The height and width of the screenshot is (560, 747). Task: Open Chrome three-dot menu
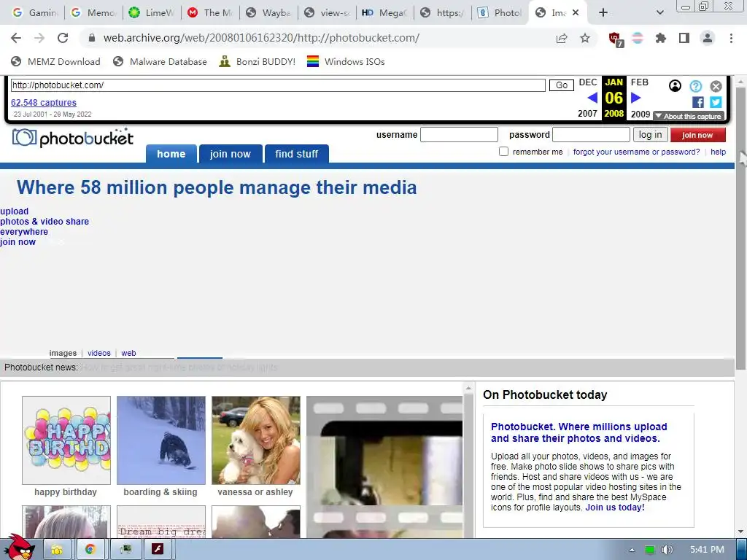point(731,38)
